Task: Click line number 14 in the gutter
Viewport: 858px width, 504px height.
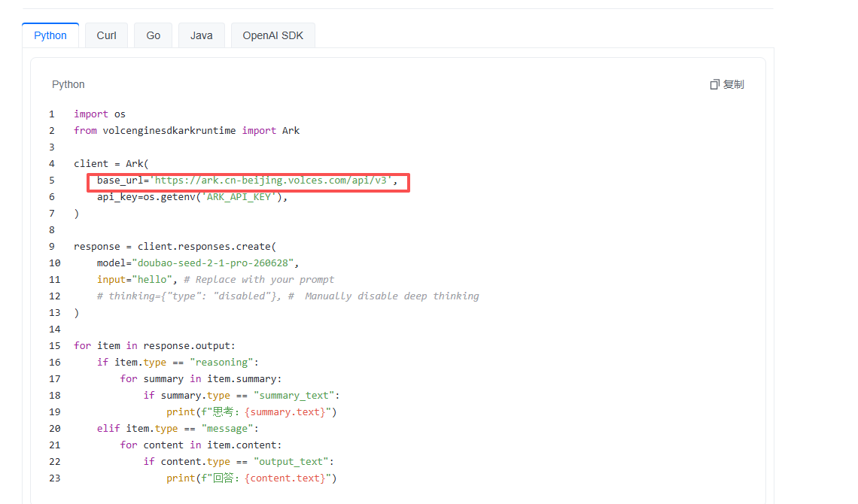Action: 55,329
